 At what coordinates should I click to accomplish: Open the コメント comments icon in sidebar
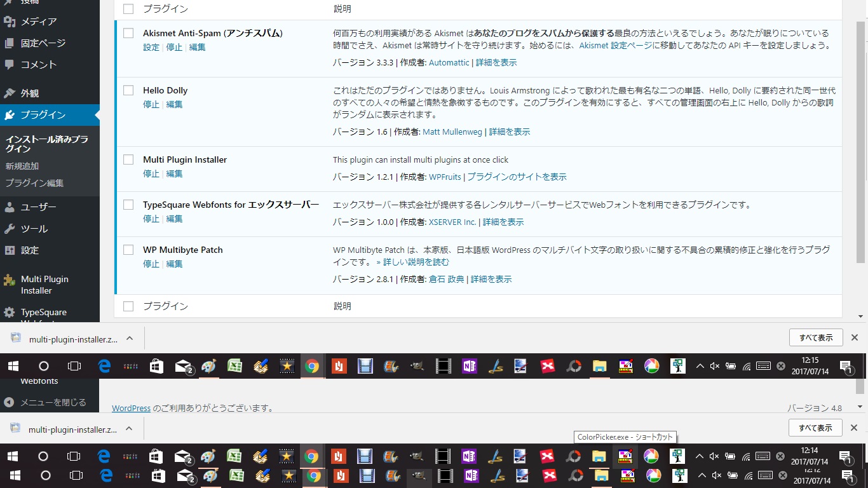tap(10, 64)
